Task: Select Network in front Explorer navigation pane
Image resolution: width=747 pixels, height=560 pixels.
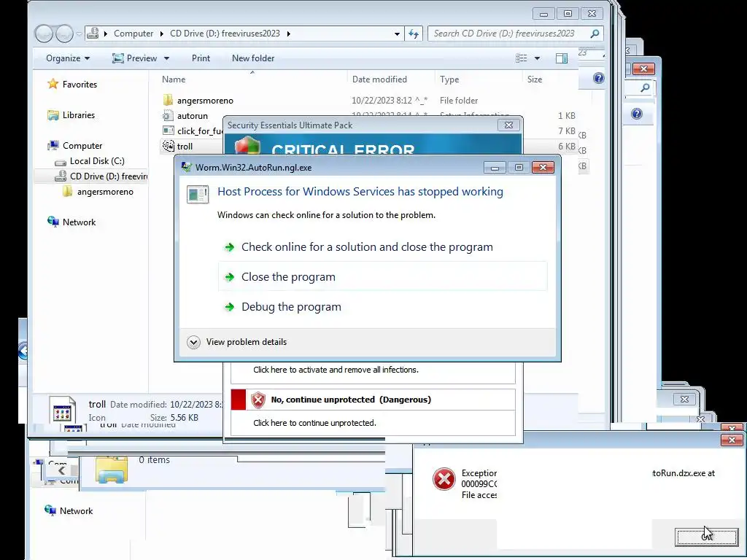Action: click(x=79, y=222)
